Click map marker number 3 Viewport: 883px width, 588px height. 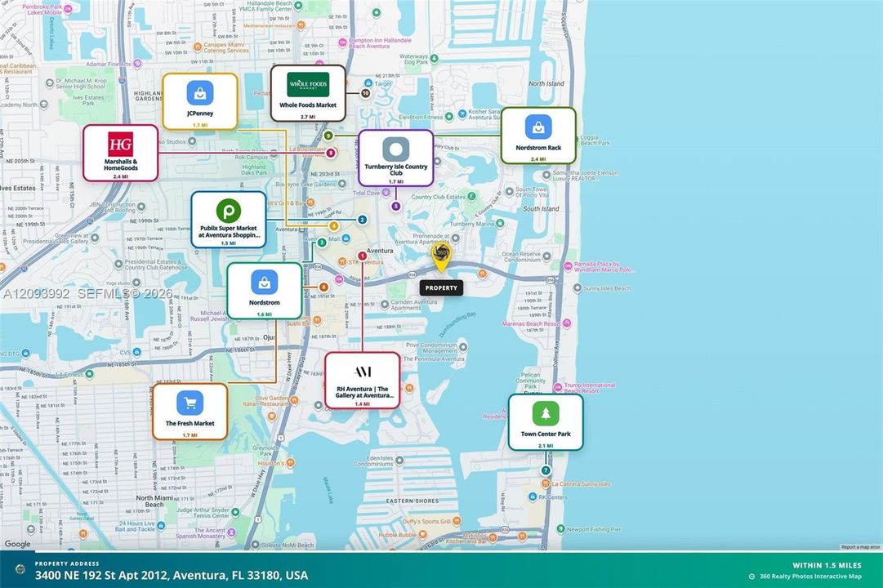point(322,243)
